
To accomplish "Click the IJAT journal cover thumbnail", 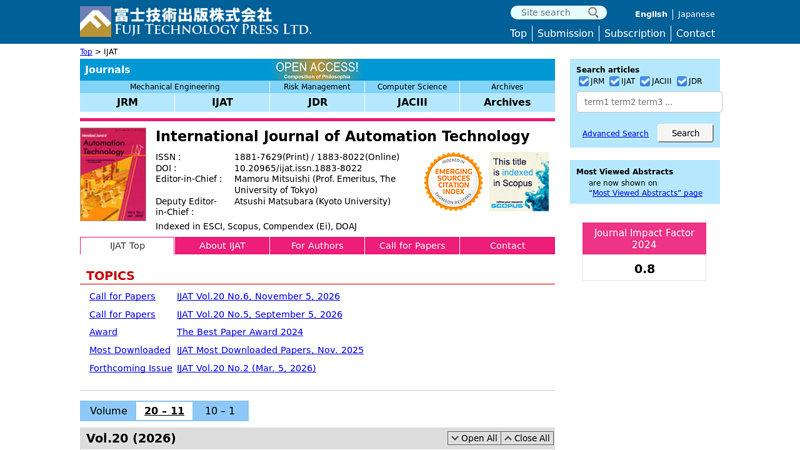I will pyautogui.click(x=113, y=174).
